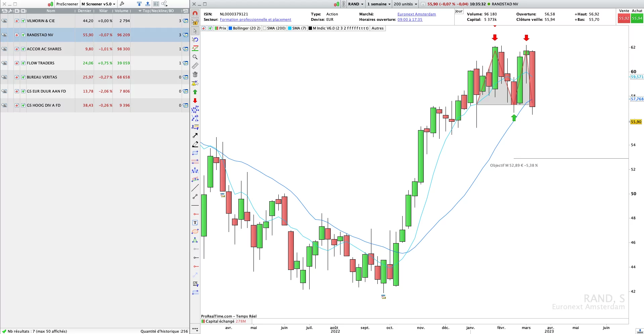644x334 pixels.
Task: Click the wrench settings icon in ProScreener
Action: (x=122, y=4)
